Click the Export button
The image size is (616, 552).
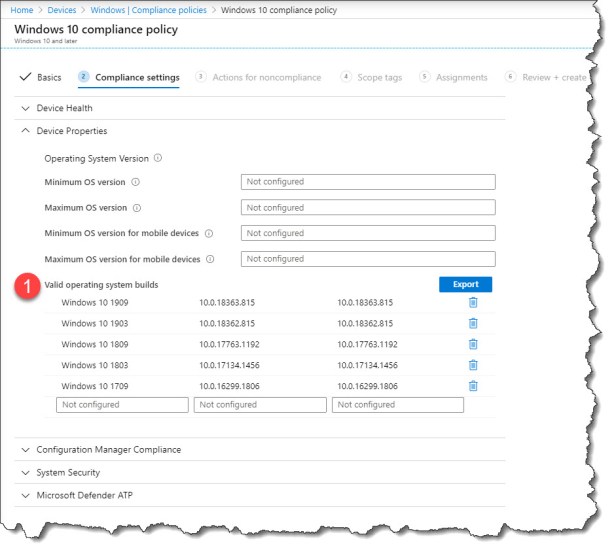click(466, 284)
